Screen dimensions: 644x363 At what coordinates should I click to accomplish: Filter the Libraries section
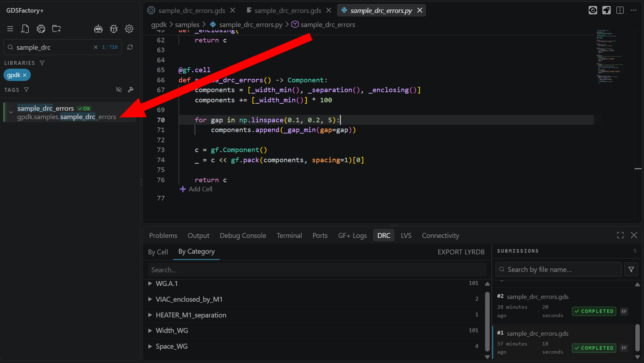coord(42,63)
